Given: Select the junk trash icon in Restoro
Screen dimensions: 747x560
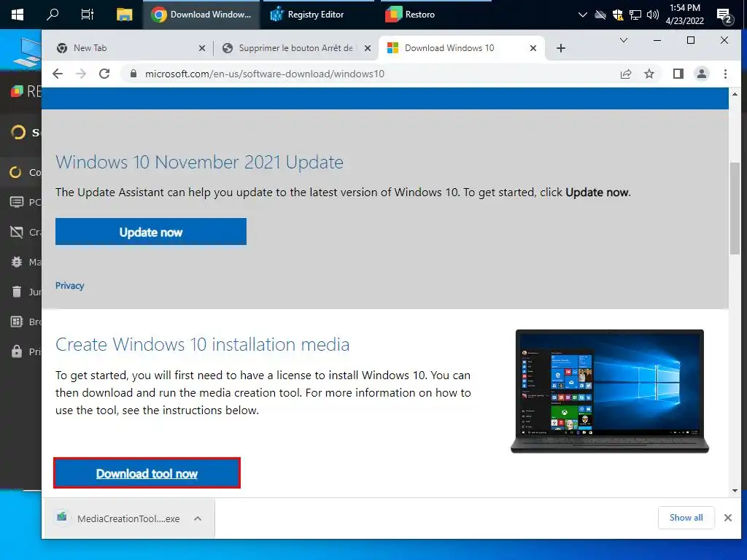Looking at the screenshot, I should coord(17,292).
